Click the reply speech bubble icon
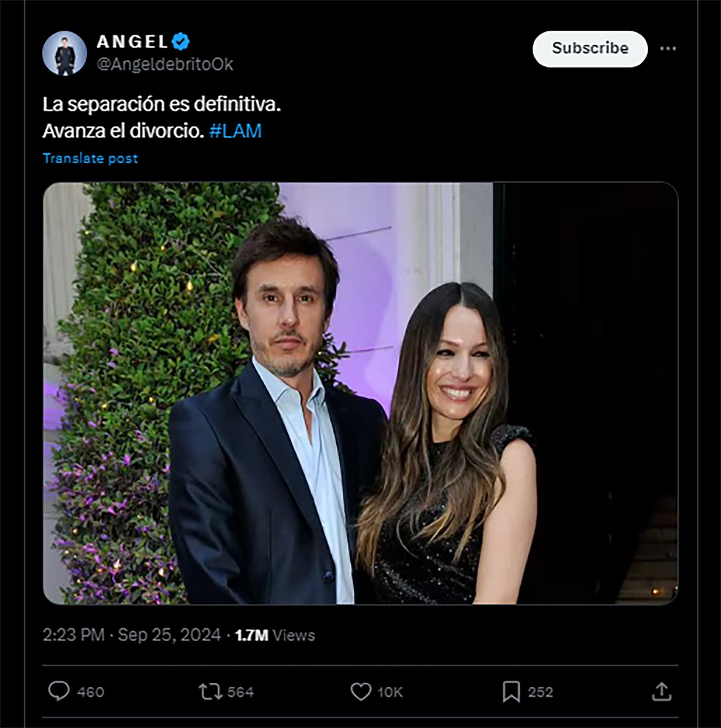721x728 pixels. pos(59,692)
